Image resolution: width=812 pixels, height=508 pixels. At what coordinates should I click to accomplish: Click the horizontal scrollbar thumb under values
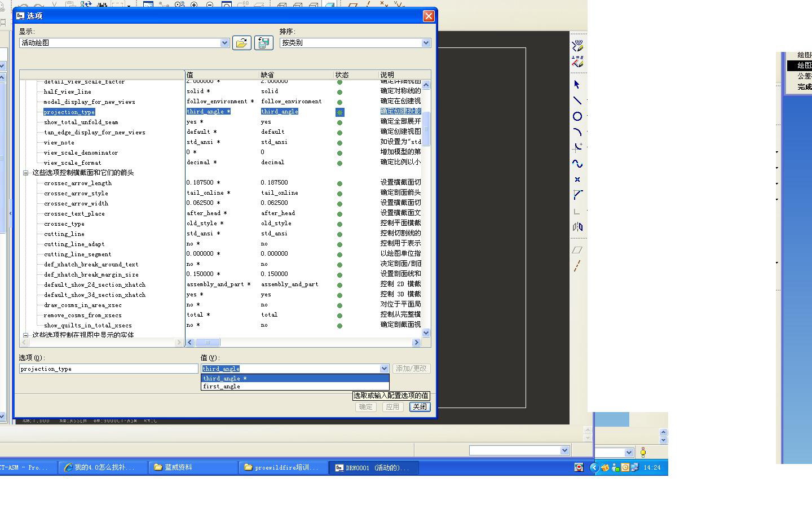point(208,342)
